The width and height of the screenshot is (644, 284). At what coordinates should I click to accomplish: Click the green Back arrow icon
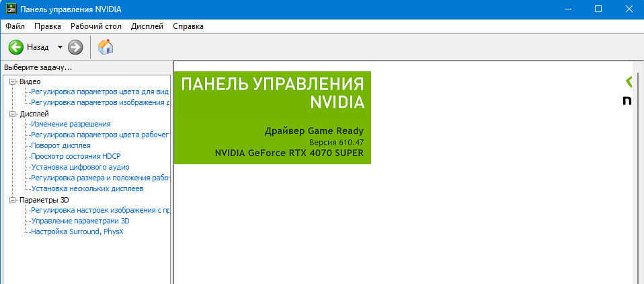click(x=16, y=47)
